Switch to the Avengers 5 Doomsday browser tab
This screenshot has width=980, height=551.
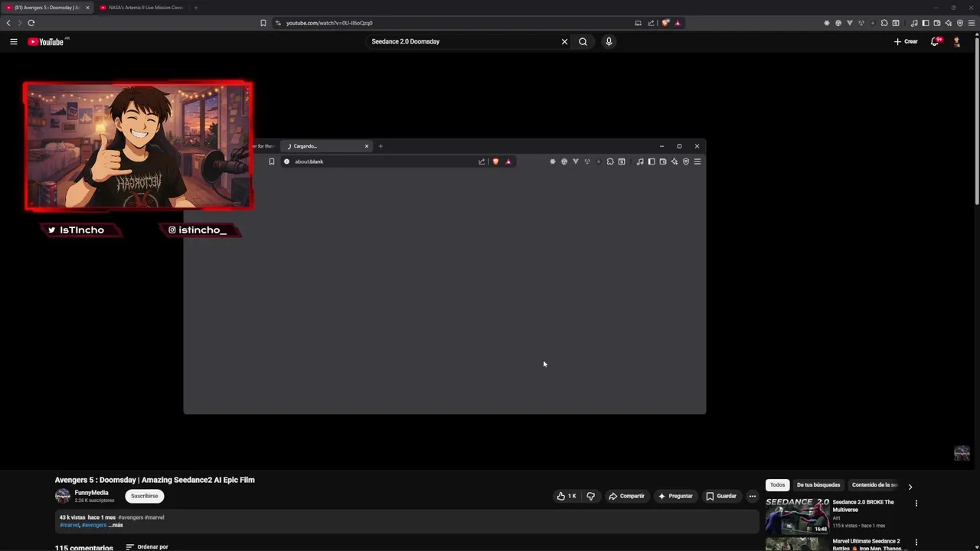(x=46, y=8)
